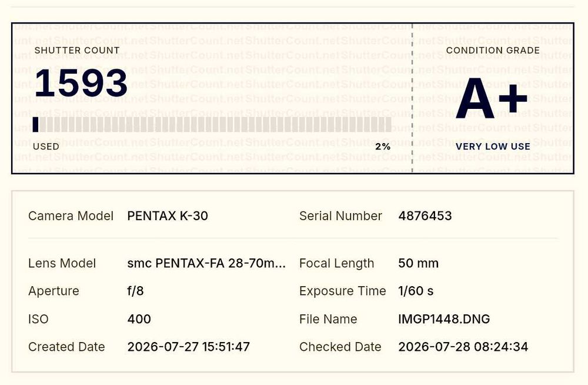Click the truncated lens model smc PENTAX-FA text
Screen dimensions: 588x385
point(206,263)
